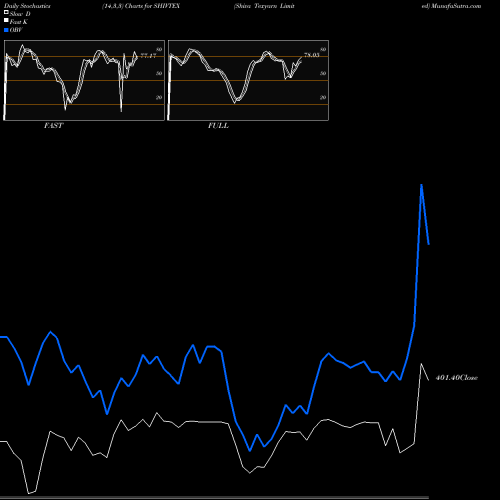Viewport: 500px width, 500px height.
Task: Click the Daily Stochastics title text
Action: point(27,6)
